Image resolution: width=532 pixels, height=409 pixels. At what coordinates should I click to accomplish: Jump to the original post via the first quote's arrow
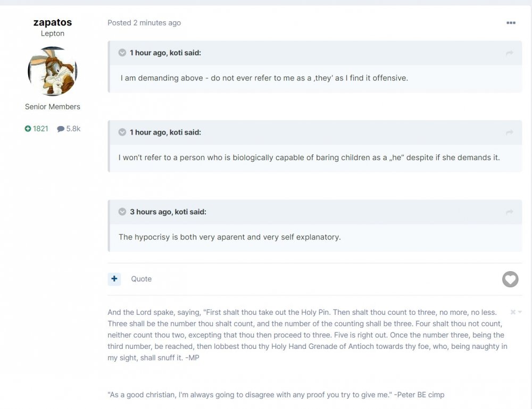coord(509,53)
